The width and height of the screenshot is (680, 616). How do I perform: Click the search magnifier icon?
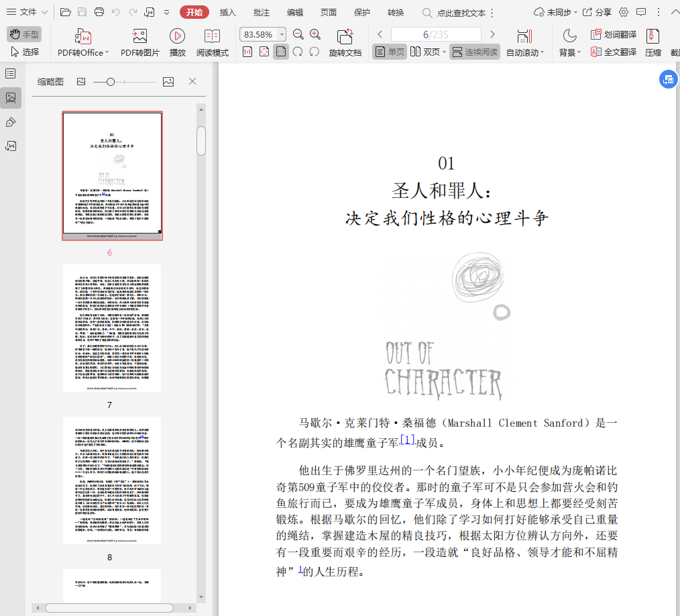427,13
